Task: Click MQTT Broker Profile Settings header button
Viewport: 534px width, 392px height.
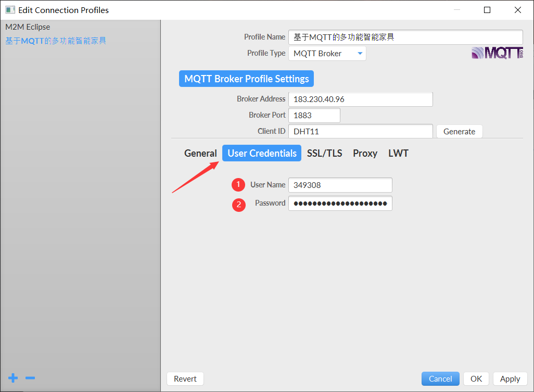Action: pos(246,79)
